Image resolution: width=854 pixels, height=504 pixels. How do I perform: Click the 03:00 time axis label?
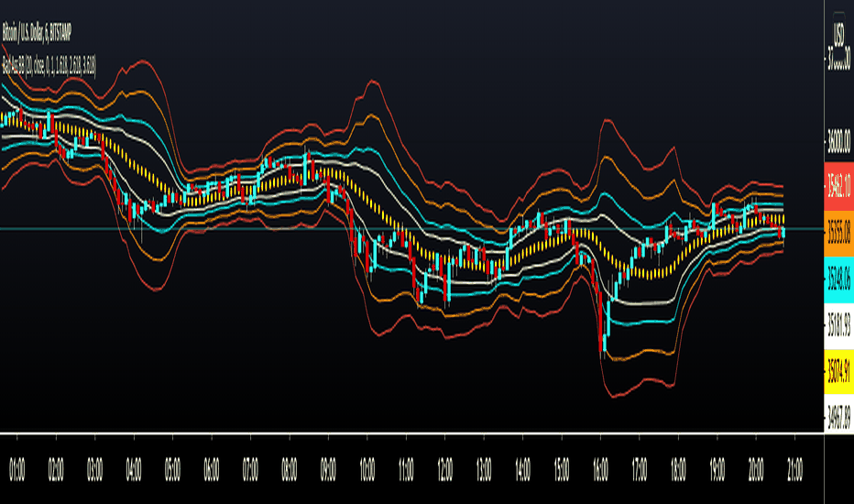(x=94, y=469)
